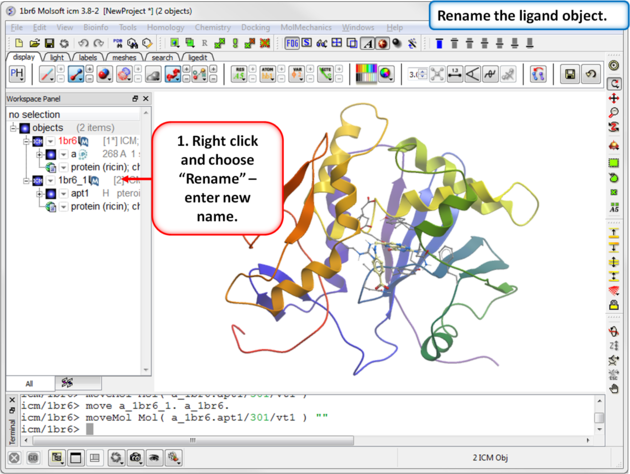Viewport: 630px width, 474px height.
Task: Expand the apt1 molecule tree node
Action: click(38, 193)
